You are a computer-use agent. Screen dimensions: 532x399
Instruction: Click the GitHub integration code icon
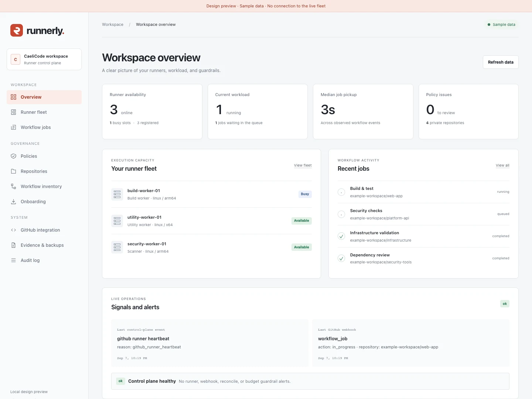[14, 230]
